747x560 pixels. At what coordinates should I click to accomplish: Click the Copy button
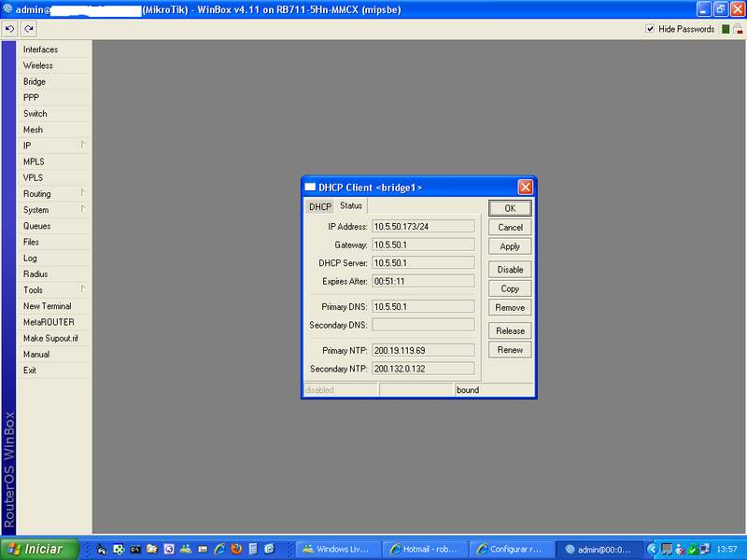tap(510, 288)
